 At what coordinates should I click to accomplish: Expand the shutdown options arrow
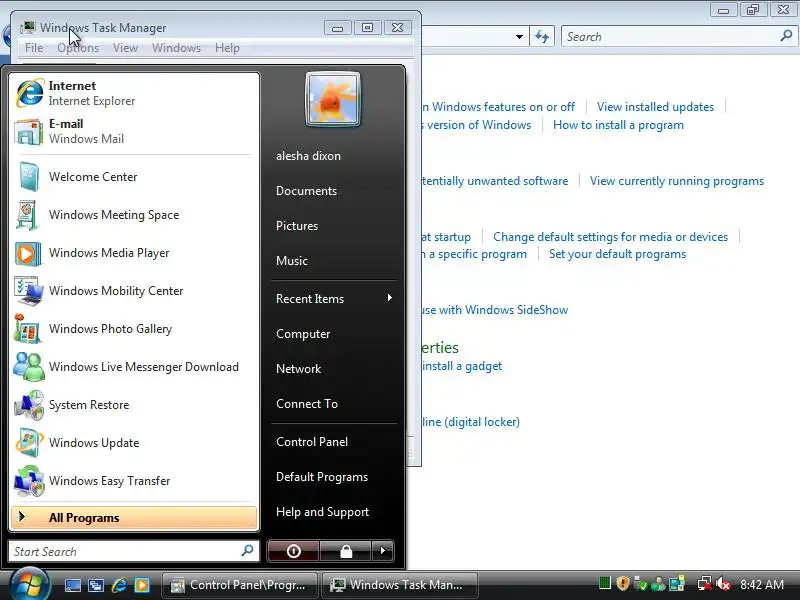tap(383, 551)
